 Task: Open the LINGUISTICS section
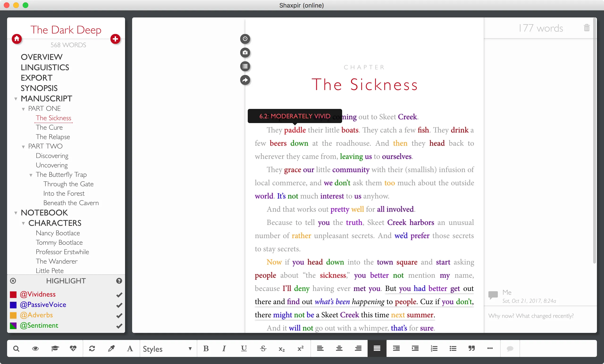point(45,67)
